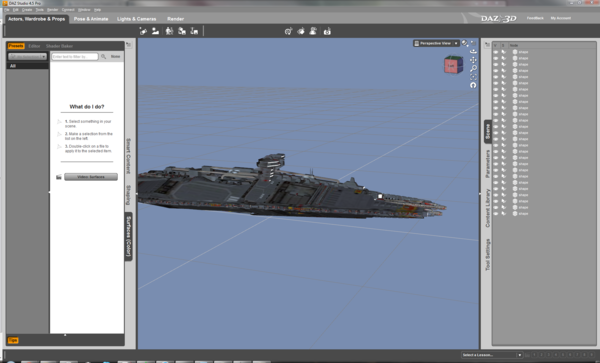Click the Video: Surfaces button

tap(91, 177)
